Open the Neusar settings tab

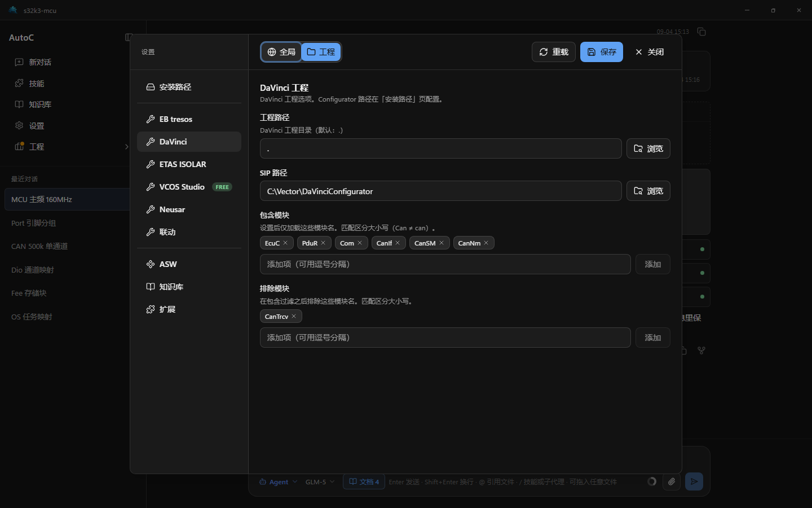click(x=189, y=209)
